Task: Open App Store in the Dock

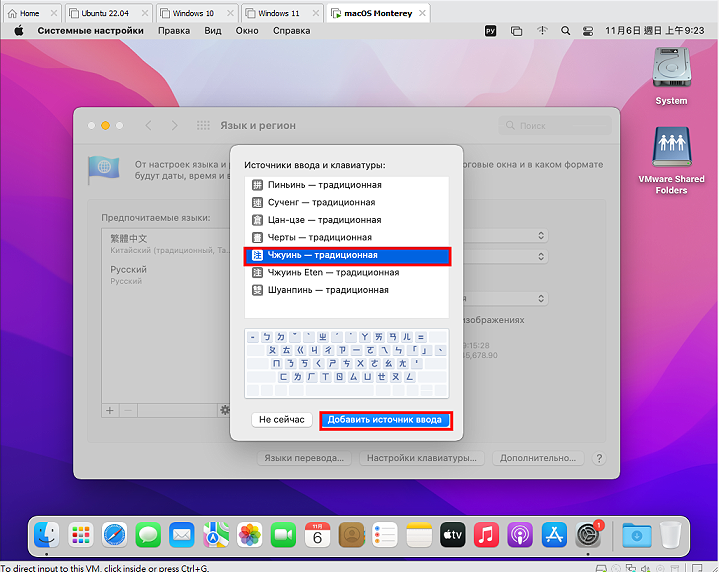Action: point(554,535)
